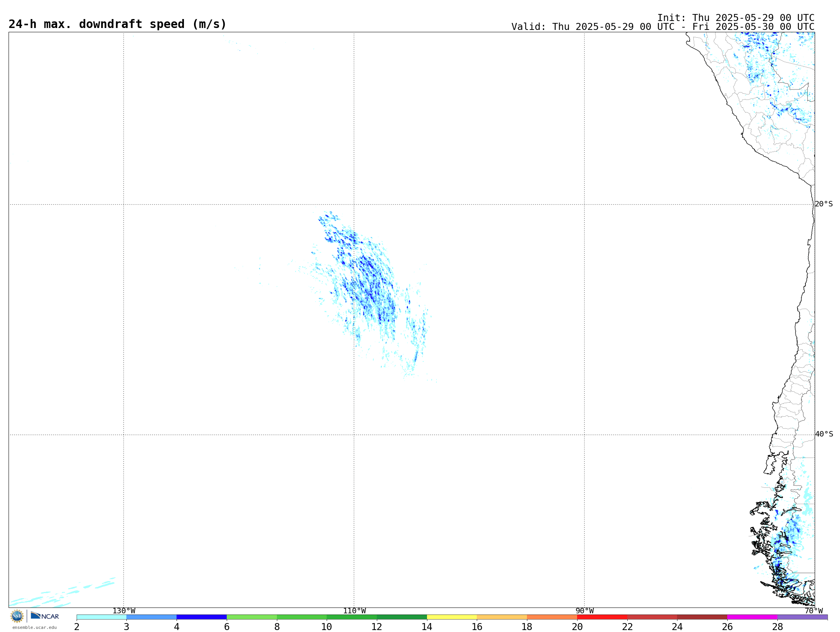Click the light green 6-8 color swatch

[x=252, y=617]
